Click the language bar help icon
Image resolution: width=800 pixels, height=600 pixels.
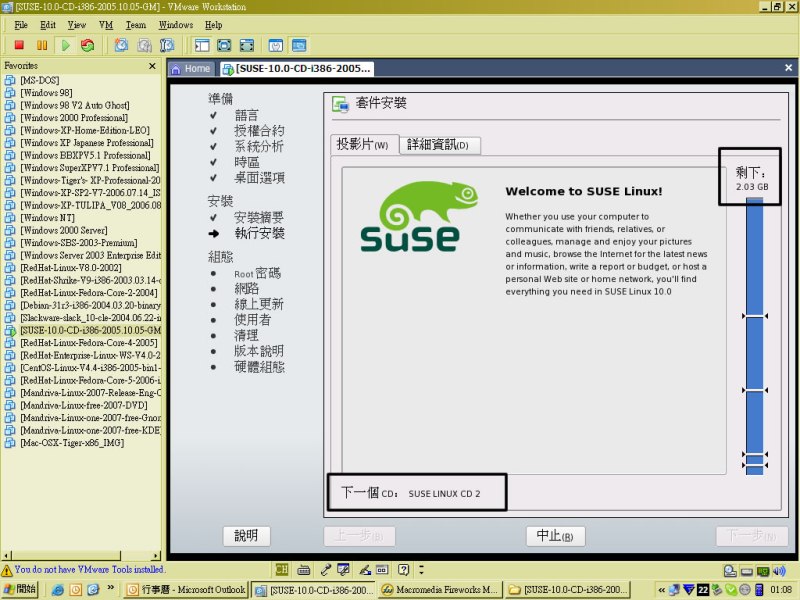point(403,569)
